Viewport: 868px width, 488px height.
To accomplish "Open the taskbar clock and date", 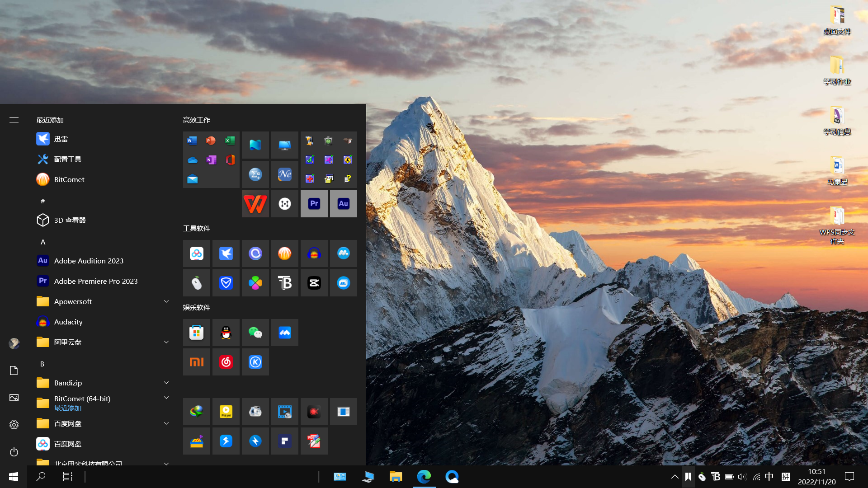I will [x=816, y=476].
